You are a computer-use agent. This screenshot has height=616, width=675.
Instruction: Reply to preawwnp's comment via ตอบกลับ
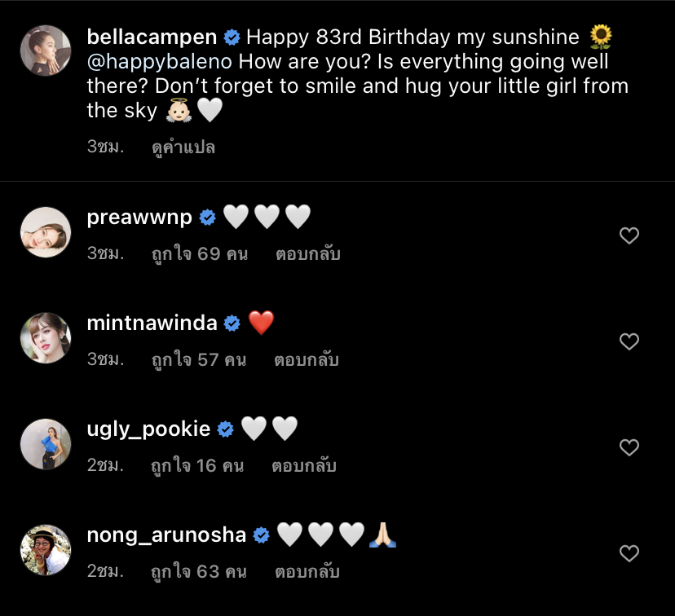307,253
